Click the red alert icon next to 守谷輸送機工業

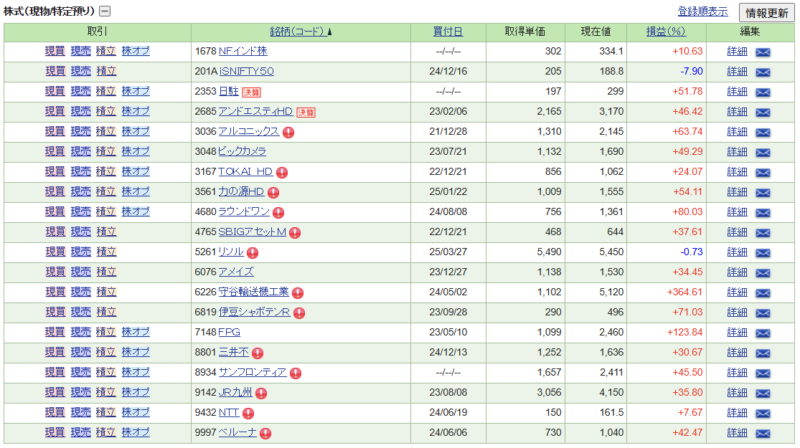click(x=297, y=293)
